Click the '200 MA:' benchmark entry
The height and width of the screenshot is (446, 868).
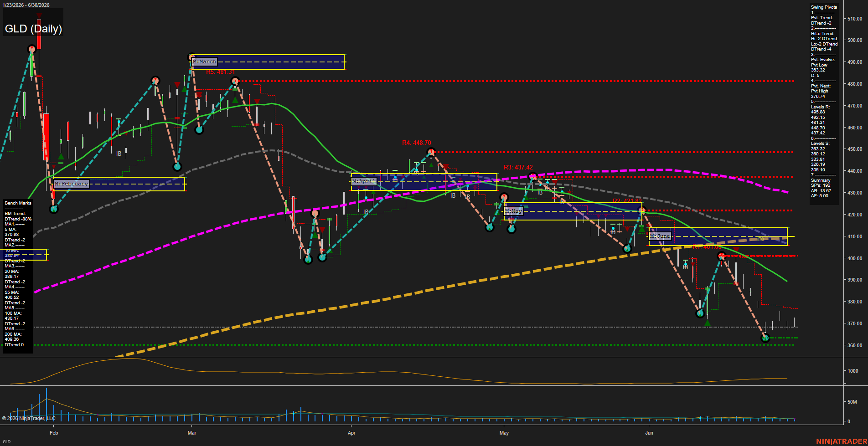[13, 334]
